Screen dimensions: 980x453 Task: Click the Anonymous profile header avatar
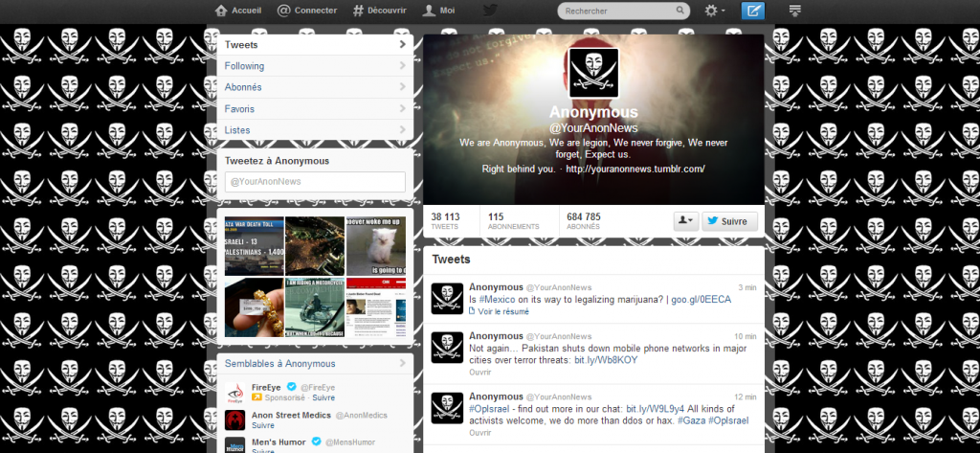593,73
